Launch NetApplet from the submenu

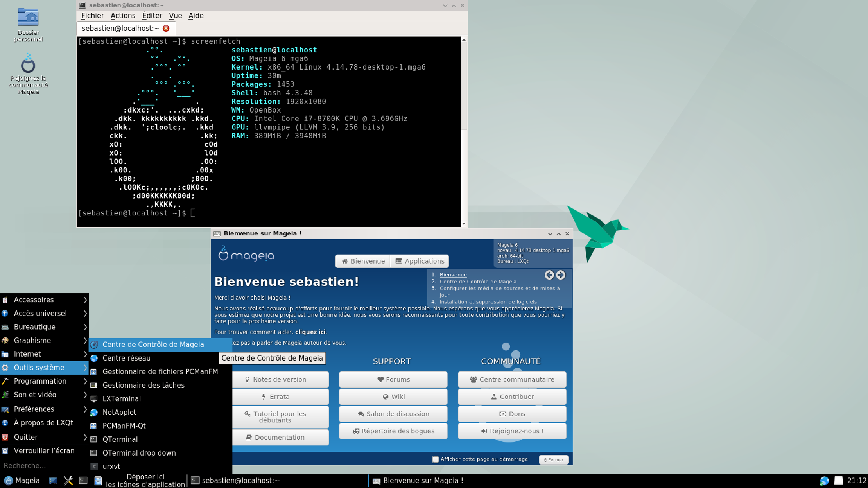pyautogui.click(x=160, y=412)
